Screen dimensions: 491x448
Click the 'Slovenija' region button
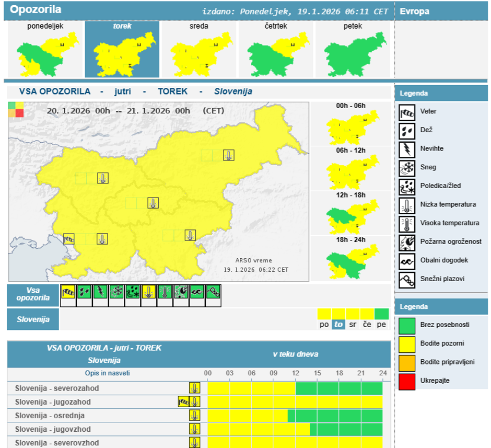(33, 319)
